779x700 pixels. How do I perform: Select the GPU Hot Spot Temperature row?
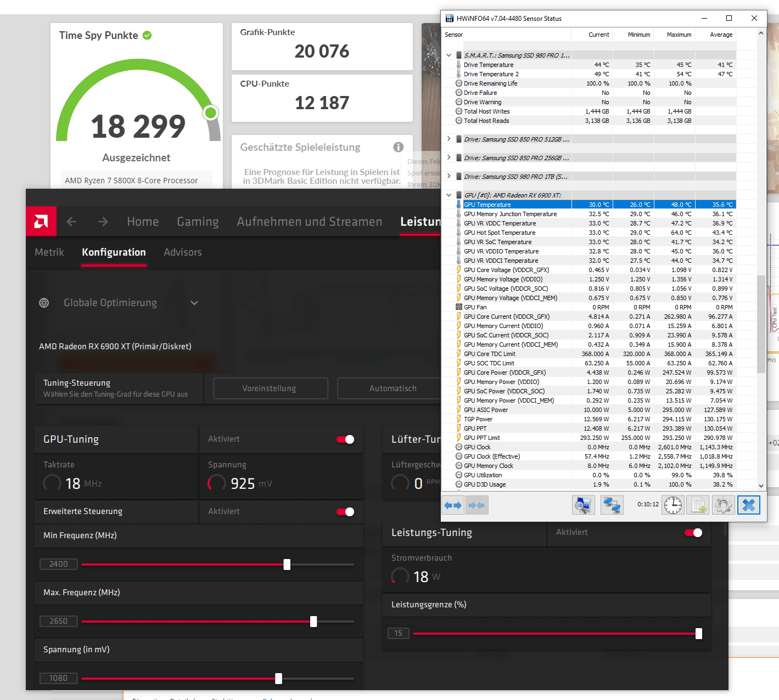click(x=589, y=233)
